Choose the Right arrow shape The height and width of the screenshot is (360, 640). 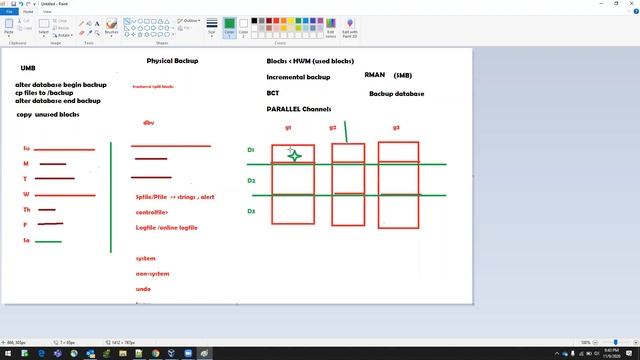[x=153, y=28]
